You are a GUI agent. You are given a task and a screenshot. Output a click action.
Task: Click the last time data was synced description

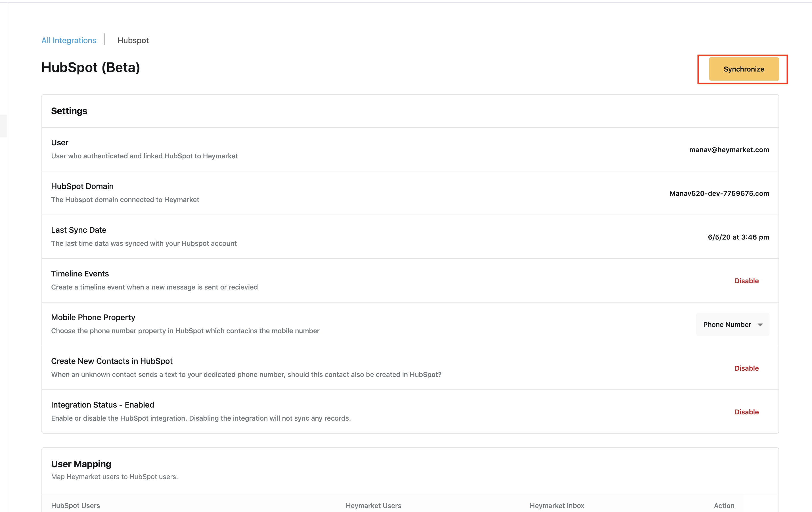(x=144, y=243)
